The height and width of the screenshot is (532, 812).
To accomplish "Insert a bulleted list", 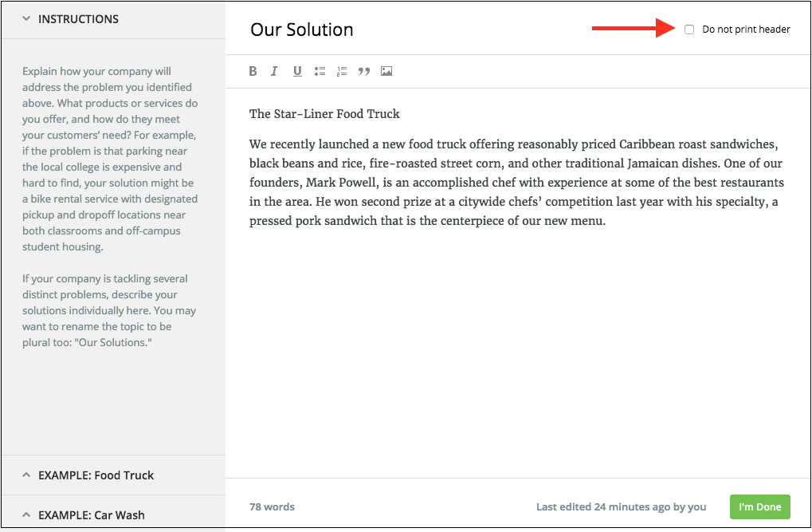I will [320, 71].
